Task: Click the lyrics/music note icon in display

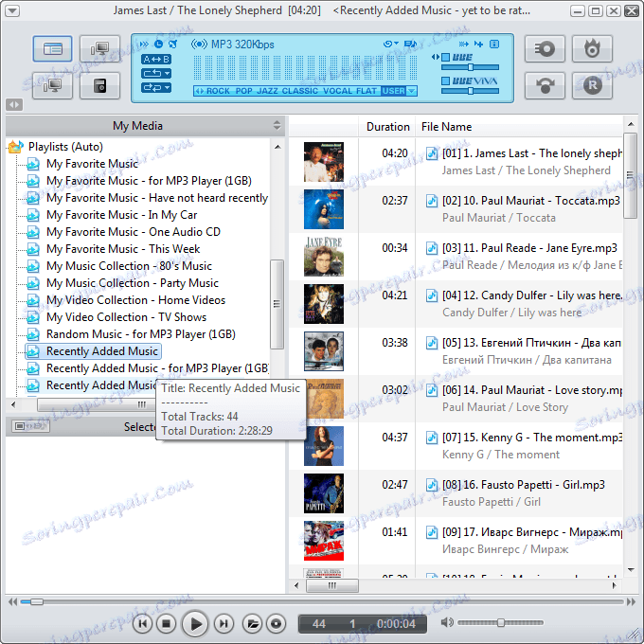Action: [x=410, y=44]
